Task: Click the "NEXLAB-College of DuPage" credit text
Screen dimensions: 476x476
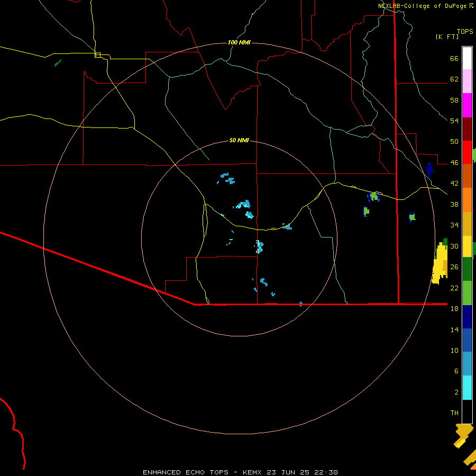Action: coord(423,6)
